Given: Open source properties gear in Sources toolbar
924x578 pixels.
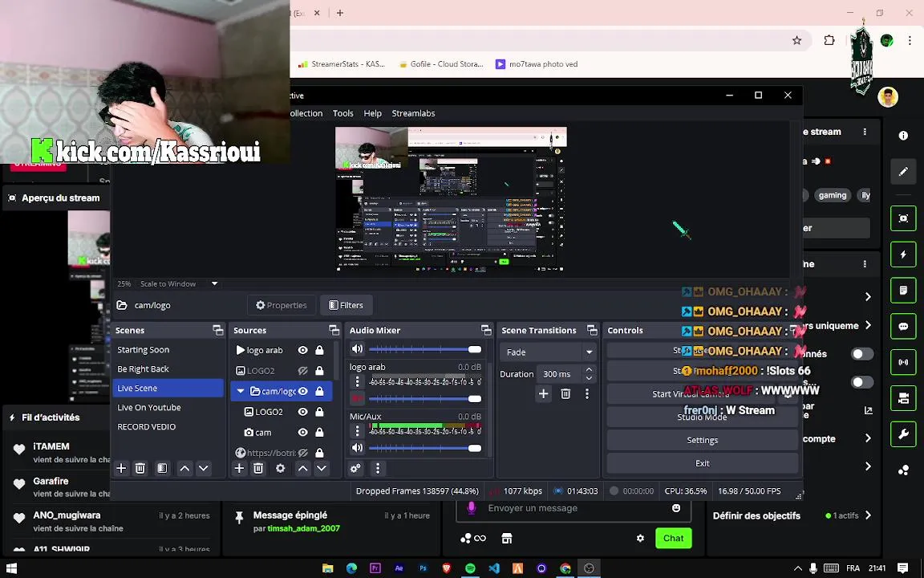Looking at the screenshot, I should (281, 468).
